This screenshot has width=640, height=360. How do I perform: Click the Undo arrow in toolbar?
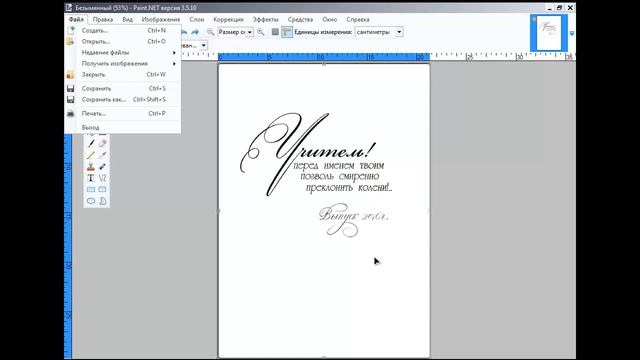coord(184,32)
